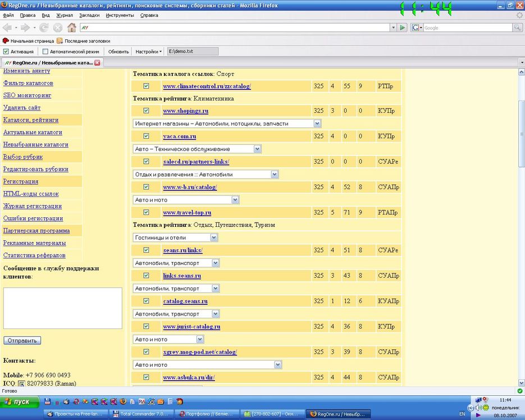525x420 pixels.
Task: Click the Thunderbird quick launch icon
Action: point(66,401)
